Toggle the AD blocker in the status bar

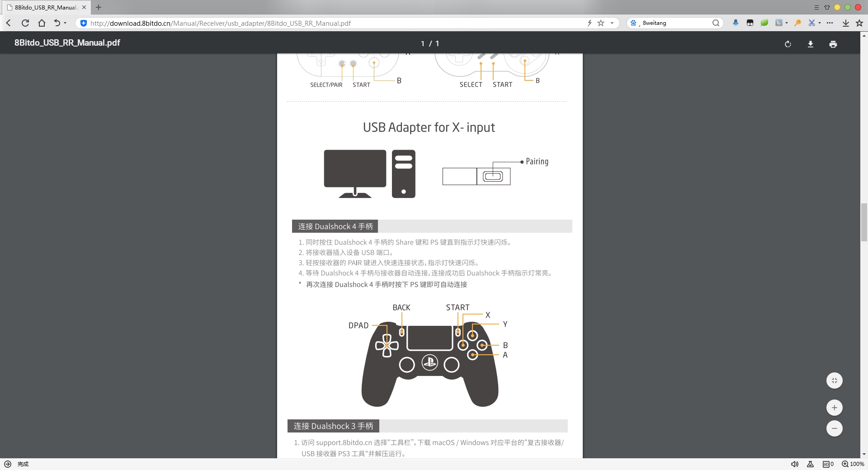(826, 464)
